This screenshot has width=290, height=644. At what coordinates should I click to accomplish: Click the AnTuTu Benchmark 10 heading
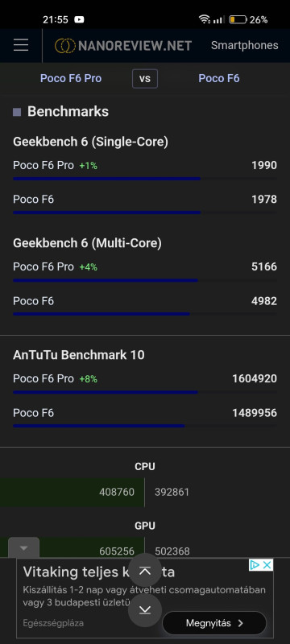78,355
